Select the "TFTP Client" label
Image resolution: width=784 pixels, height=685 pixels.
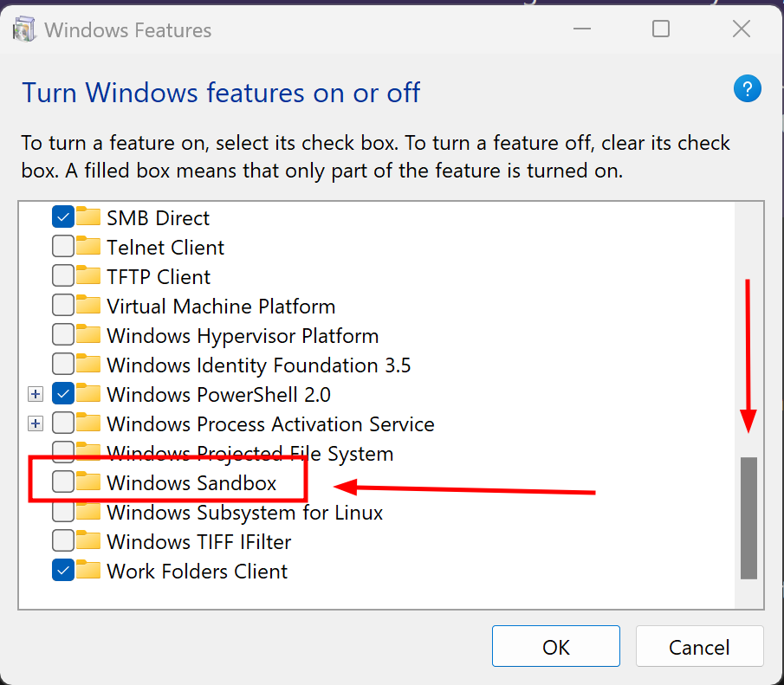pos(159,277)
